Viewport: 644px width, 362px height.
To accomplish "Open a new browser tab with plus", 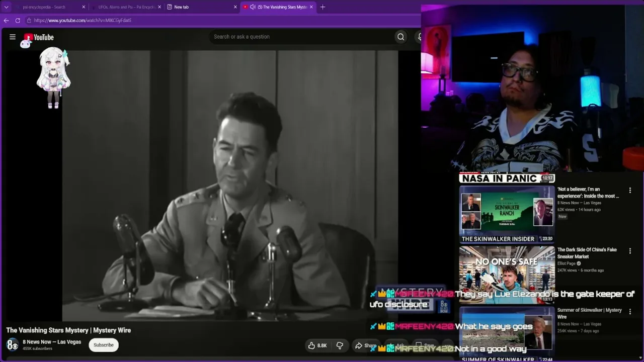I will click(323, 7).
